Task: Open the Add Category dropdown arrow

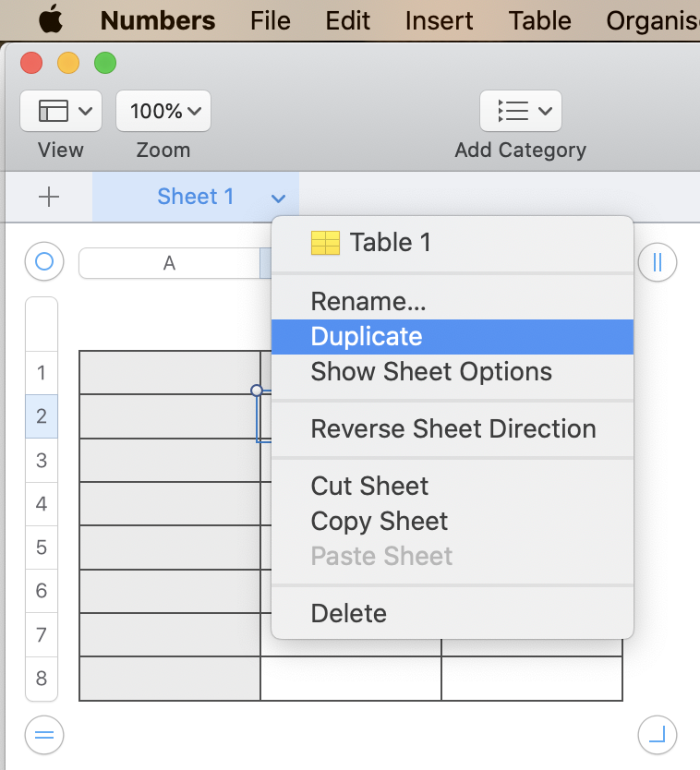Action: [545, 112]
